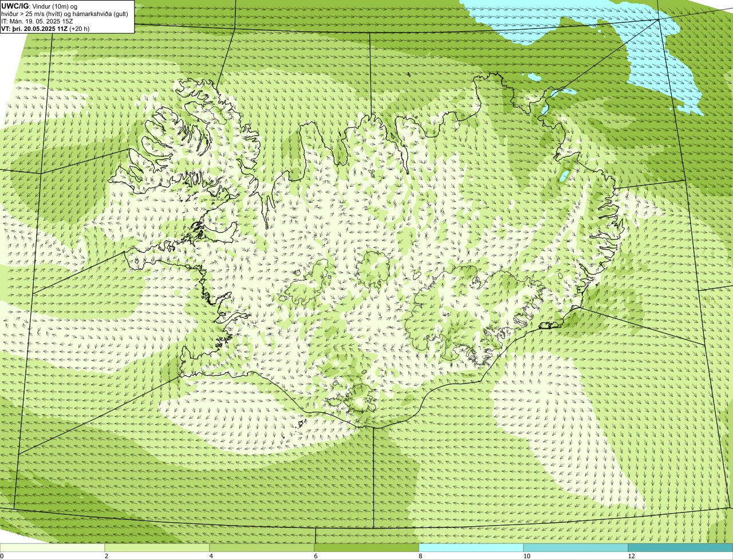733x560 pixels.
Task: Click the 'UWC/IG: Vindur (10m) og' title line
Action: (x=40, y=6)
